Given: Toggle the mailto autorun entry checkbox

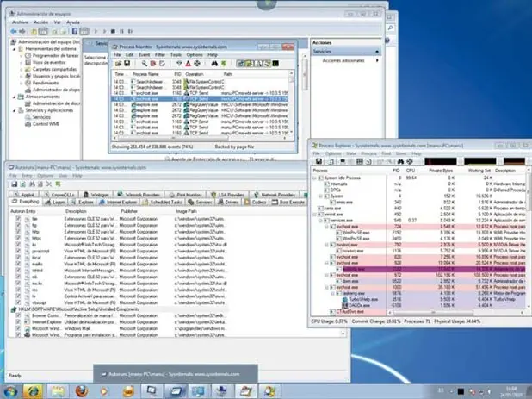Looking at the screenshot, I should click(18, 264).
